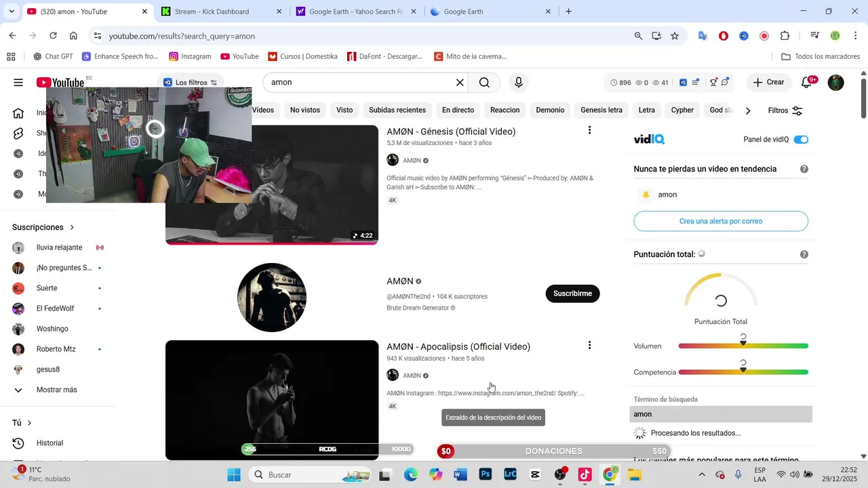
Task: Open the Chrome three-dot menu
Action: pos(855,36)
